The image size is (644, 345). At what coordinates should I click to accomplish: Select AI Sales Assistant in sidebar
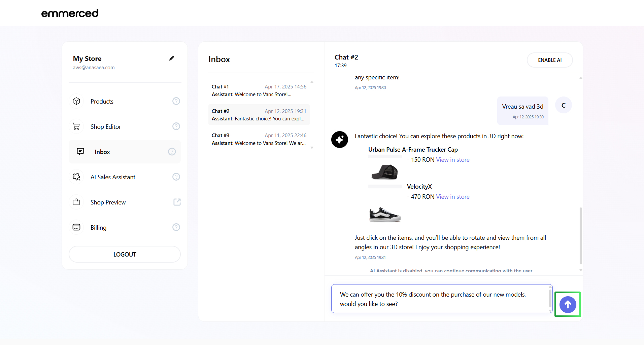click(113, 177)
